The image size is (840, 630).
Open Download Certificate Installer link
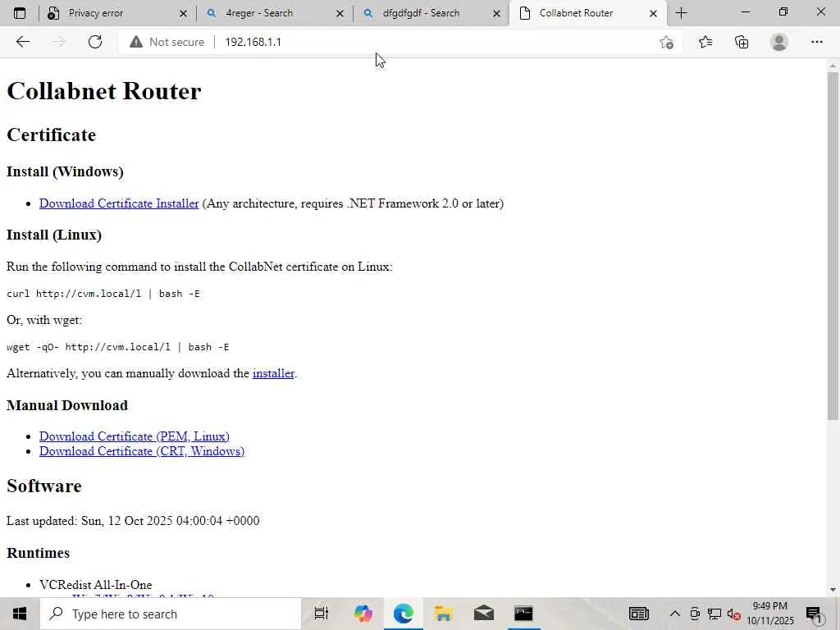pyautogui.click(x=119, y=203)
